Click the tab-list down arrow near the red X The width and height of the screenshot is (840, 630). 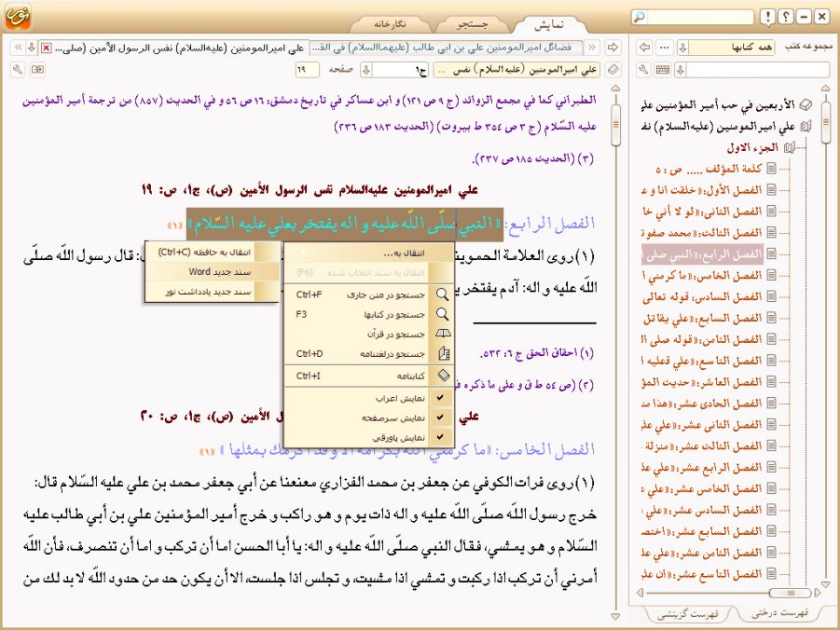click(x=32, y=48)
